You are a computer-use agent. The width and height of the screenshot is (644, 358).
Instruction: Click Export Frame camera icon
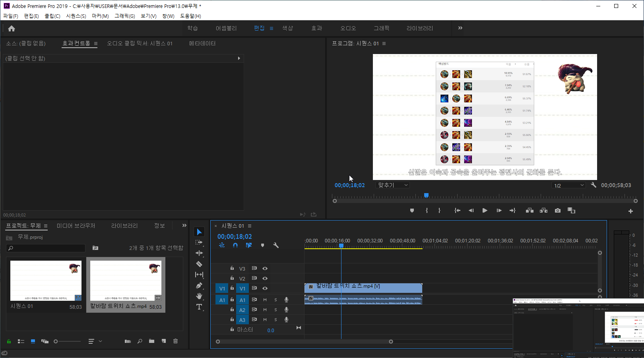click(x=558, y=211)
